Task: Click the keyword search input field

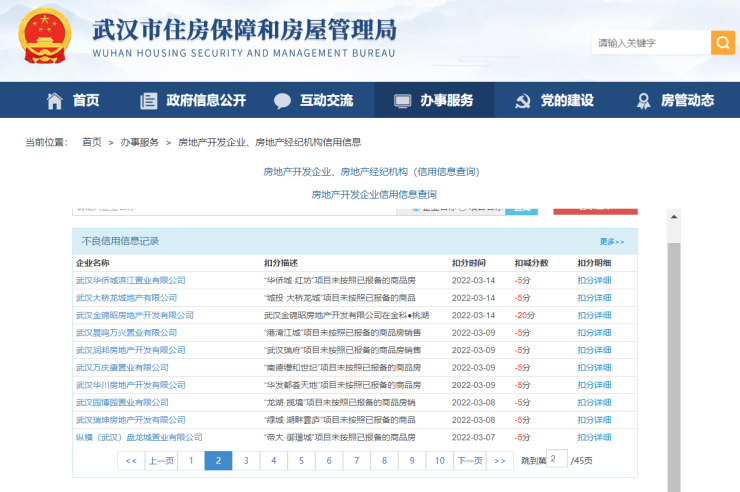Action: [x=651, y=43]
